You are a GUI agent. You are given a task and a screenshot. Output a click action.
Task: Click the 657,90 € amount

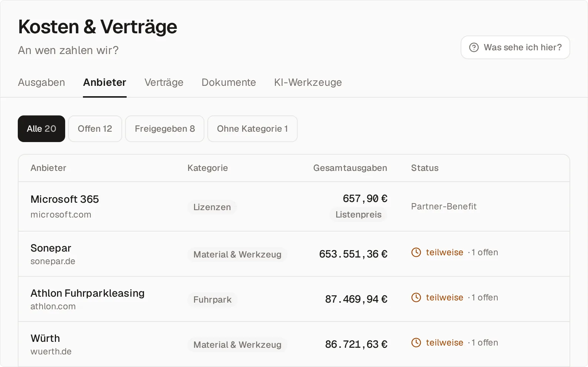click(x=365, y=199)
